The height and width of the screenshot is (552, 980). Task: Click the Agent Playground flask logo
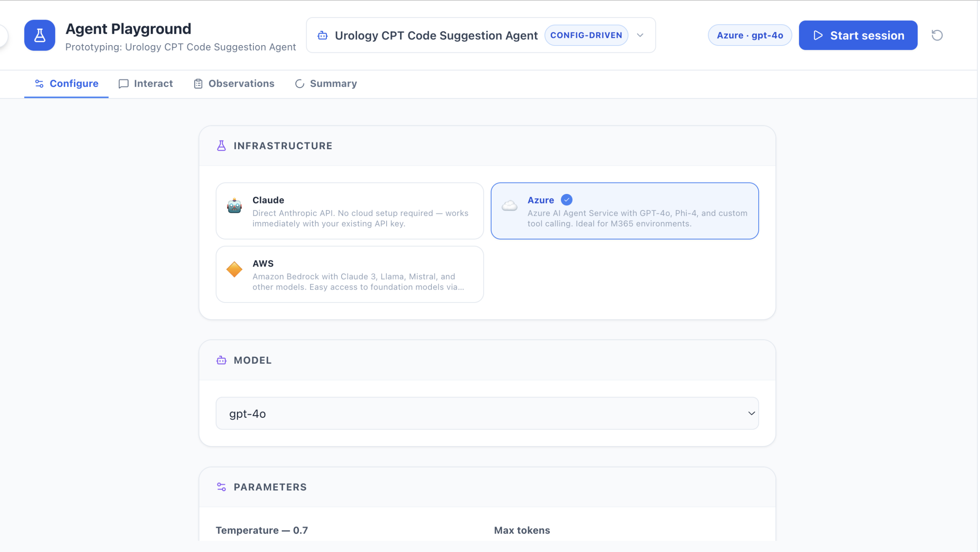point(39,35)
